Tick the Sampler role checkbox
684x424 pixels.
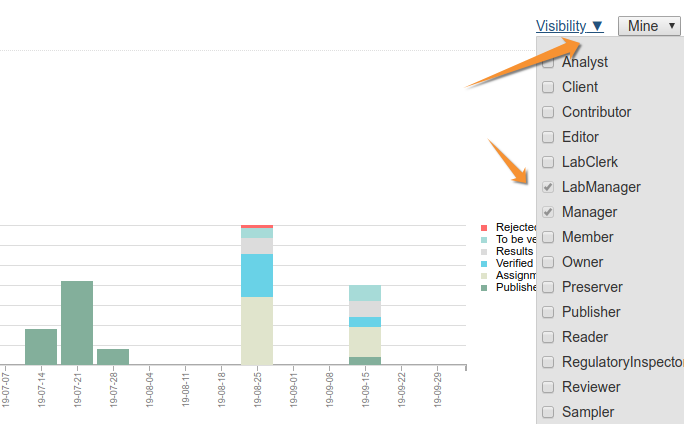(548, 412)
